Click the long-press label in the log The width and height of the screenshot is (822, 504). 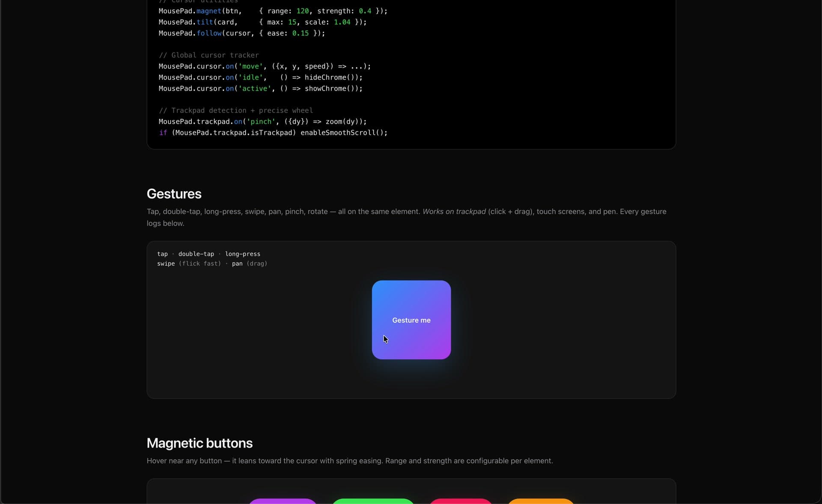(x=242, y=254)
